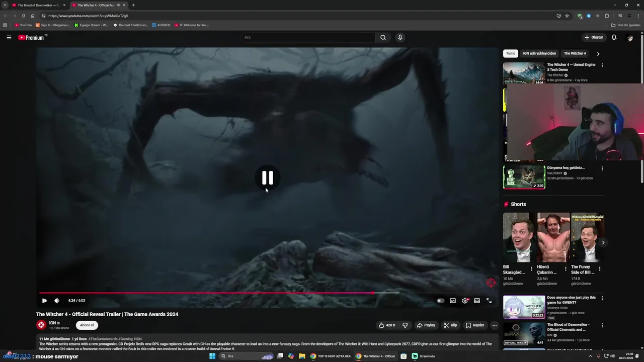644x362 pixels.
Task: Open the tab search dropdown arrow
Action: coord(5,5)
